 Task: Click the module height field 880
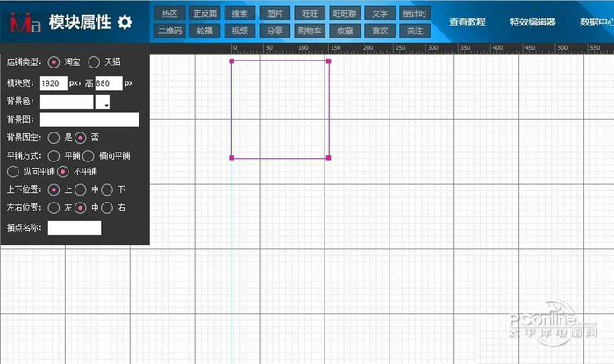coord(109,83)
